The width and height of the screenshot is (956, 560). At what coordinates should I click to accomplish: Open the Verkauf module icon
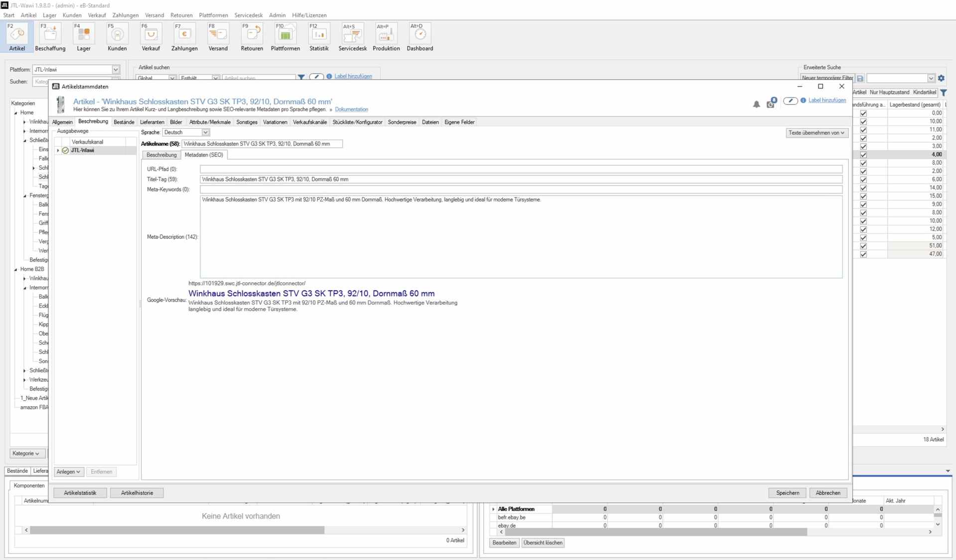151,37
